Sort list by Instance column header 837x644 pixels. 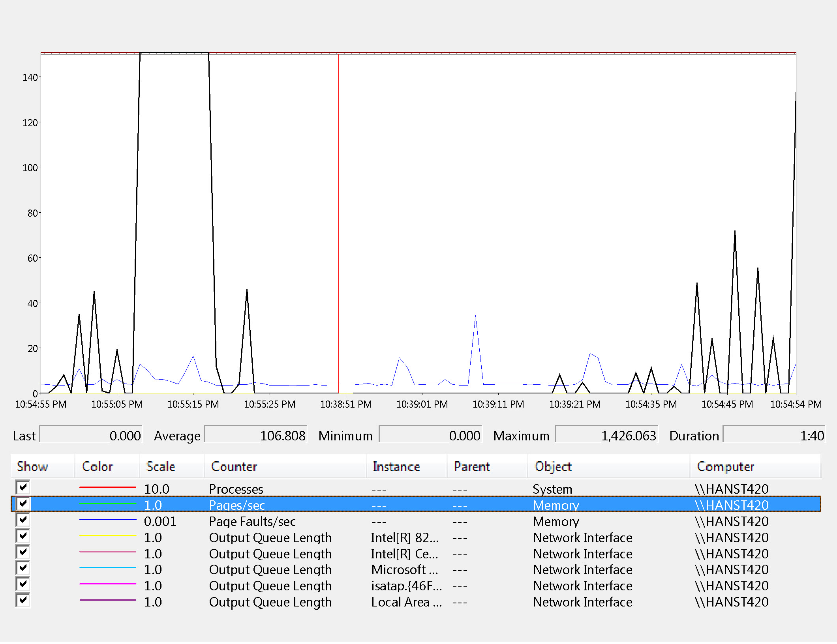pos(407,466)
